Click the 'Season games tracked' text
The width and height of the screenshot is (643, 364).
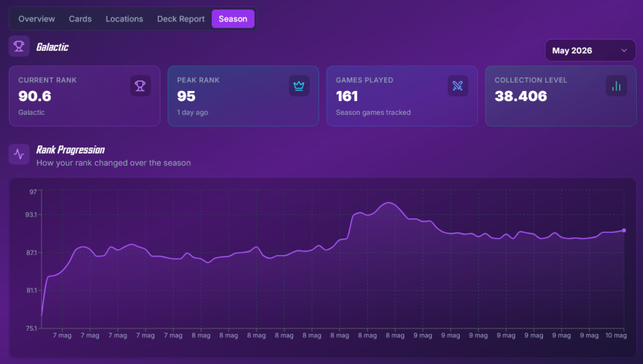(x=373, y=112)
